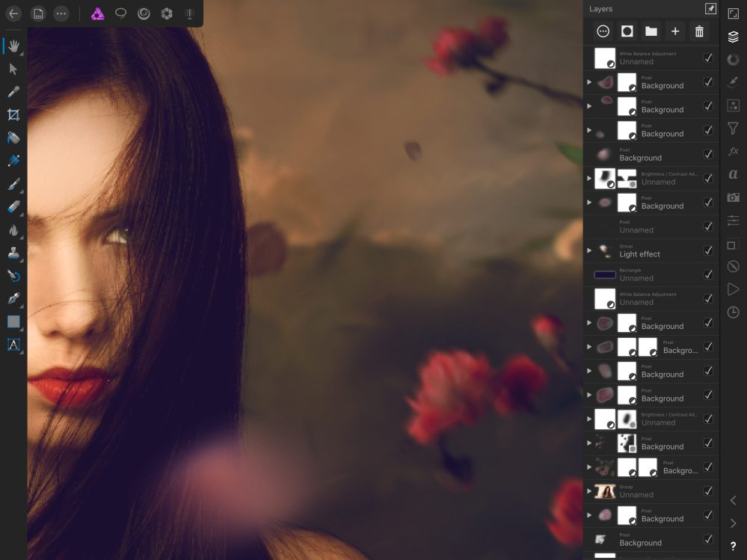Select the Flood Fill tool
The height and width of the screenshot is (560, 747).
(13, 138)
